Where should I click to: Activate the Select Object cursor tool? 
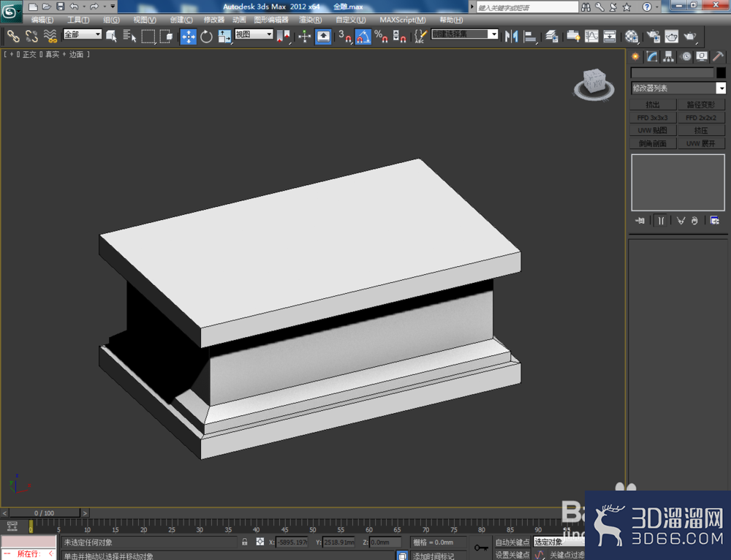[111, 36]
